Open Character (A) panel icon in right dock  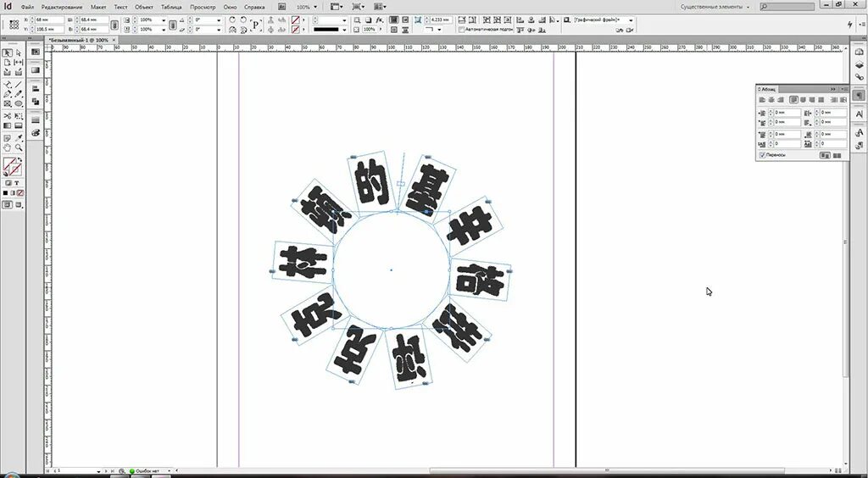[859, 114]
